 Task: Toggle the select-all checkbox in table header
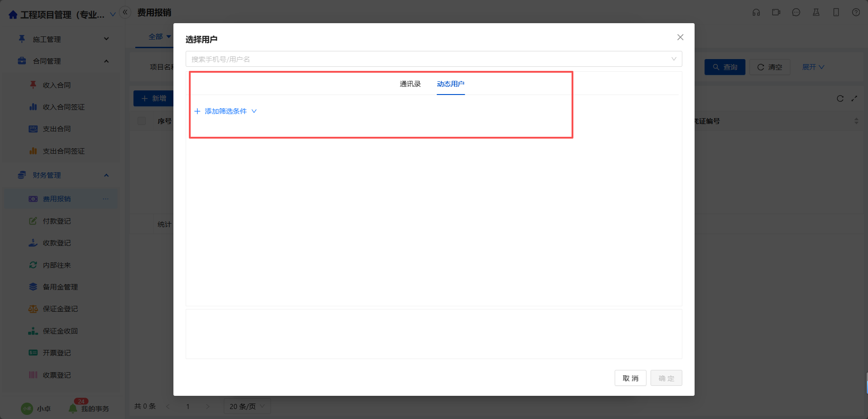point(142,121)
